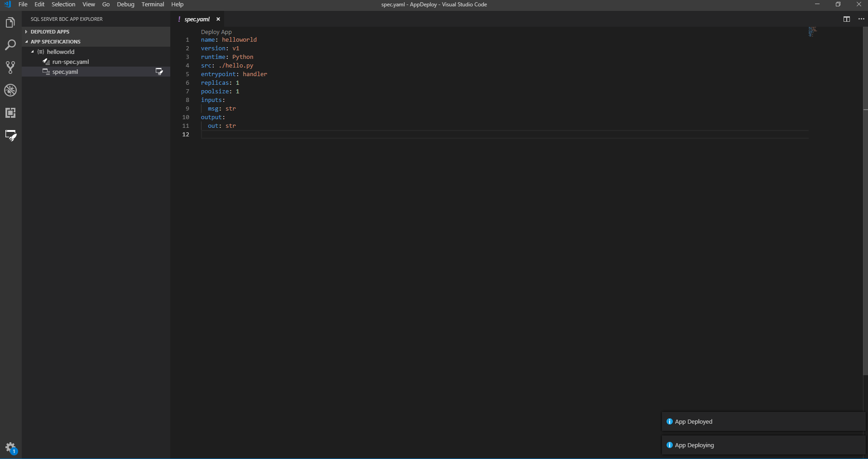
Task: Select run-spec.yaml in the tree
Action: (x=71, y=62)
